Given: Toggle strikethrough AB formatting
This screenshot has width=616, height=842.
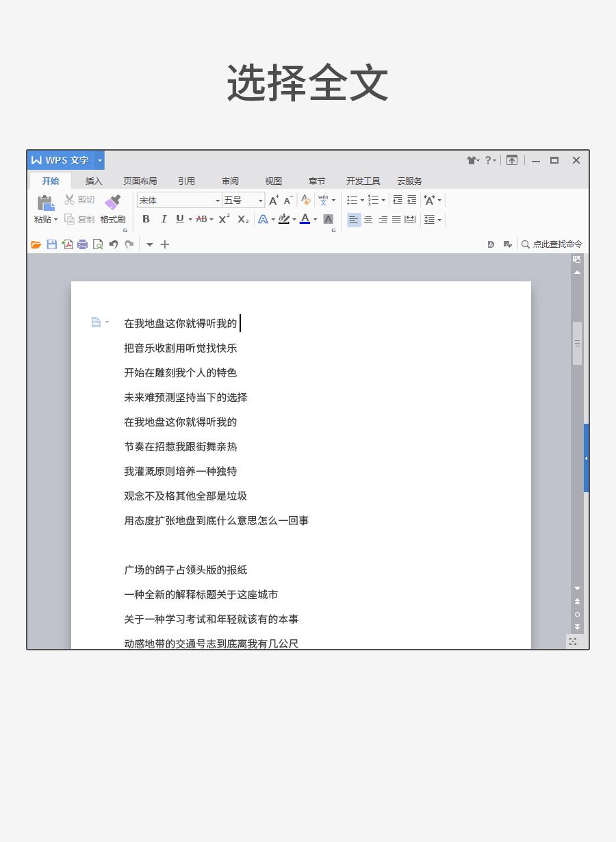Looking at the screenshot, I should click(201, 219).
